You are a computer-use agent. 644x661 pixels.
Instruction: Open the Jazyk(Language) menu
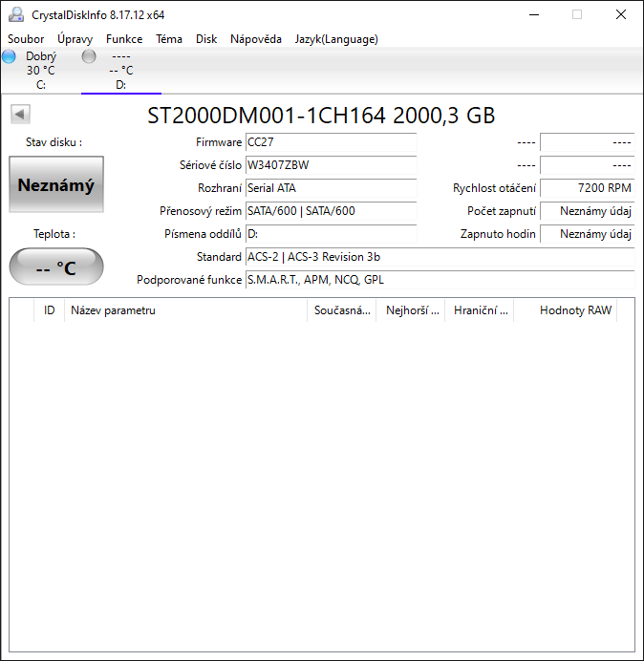336,39
